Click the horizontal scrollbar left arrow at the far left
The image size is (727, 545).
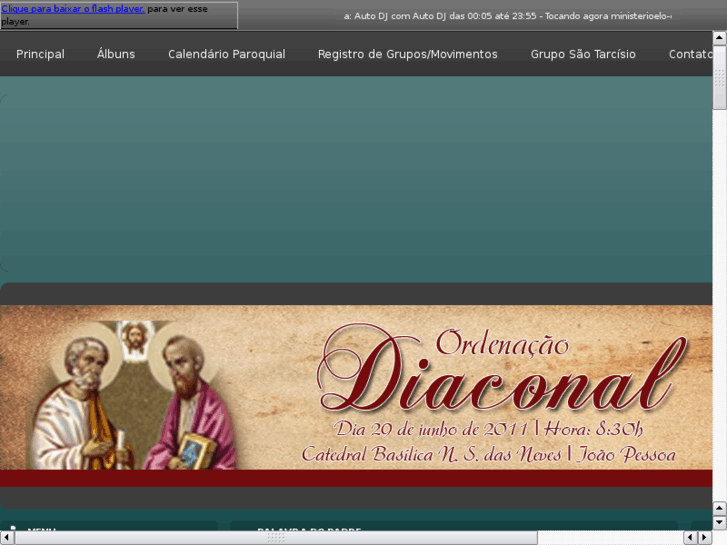tap(6, 538)
